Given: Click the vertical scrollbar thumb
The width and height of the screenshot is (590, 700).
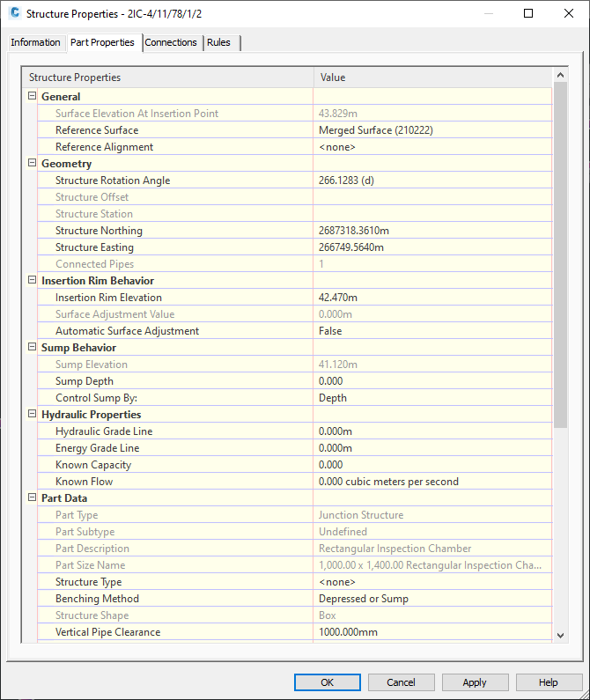Looking at the screenshot, I should pyautogui.click(x=561, y=255).
